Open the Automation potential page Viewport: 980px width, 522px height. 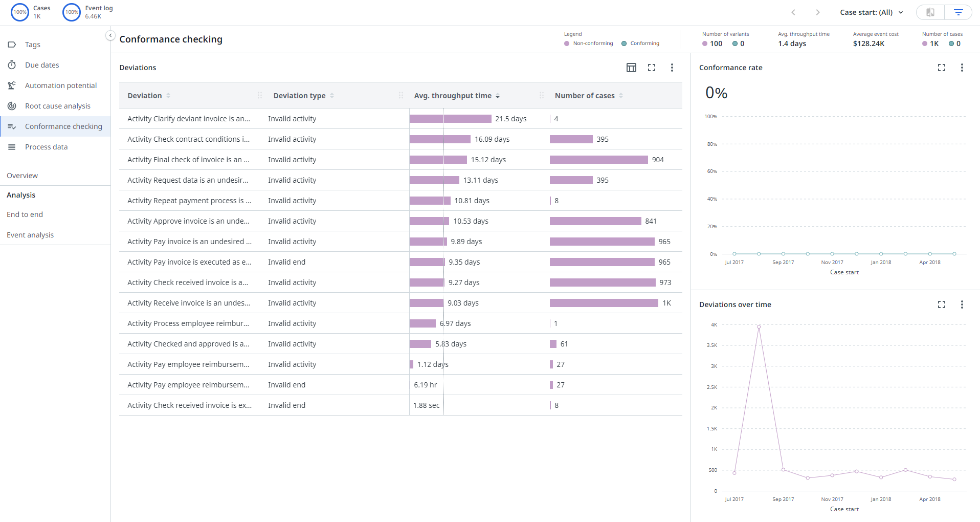(x=60, y=85)
